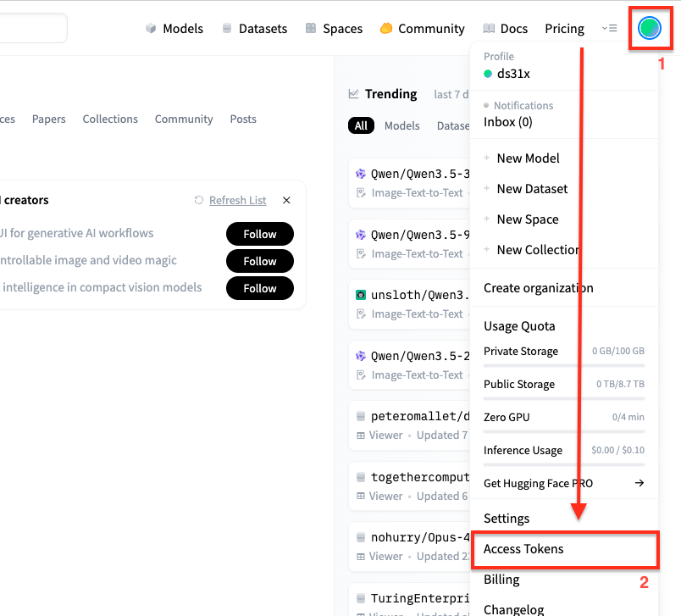
Task: Switch to the Community tab in feed
Action: [x=184, y=119]
